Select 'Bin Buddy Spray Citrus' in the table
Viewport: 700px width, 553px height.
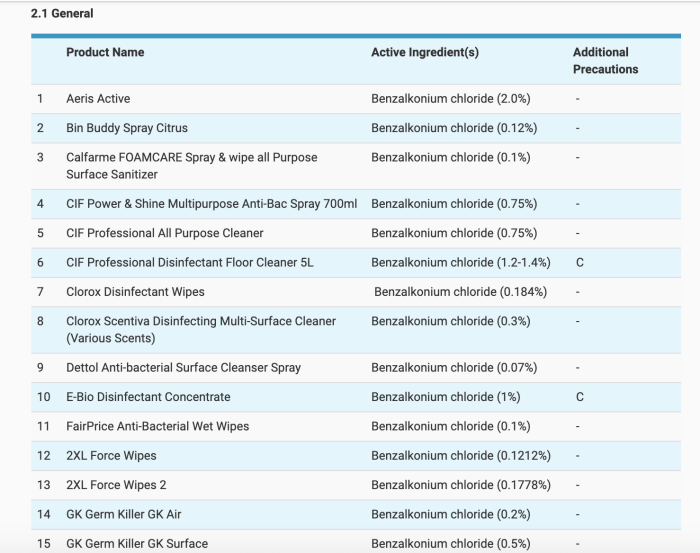127,128
